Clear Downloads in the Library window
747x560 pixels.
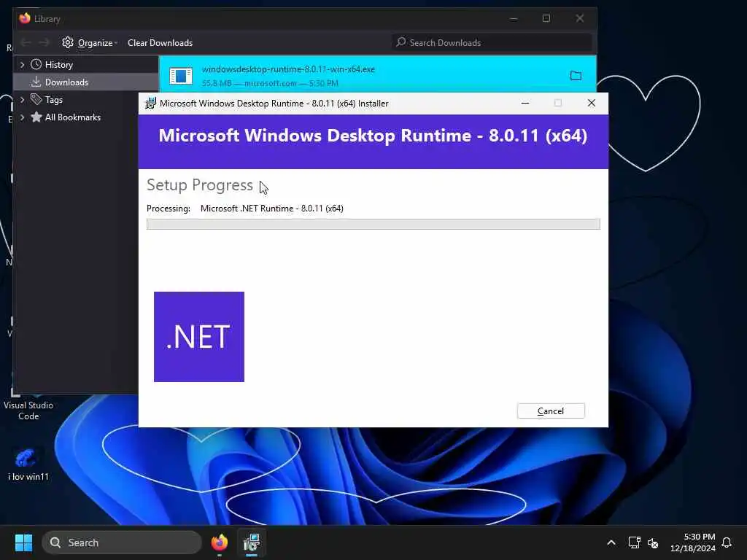160,43
